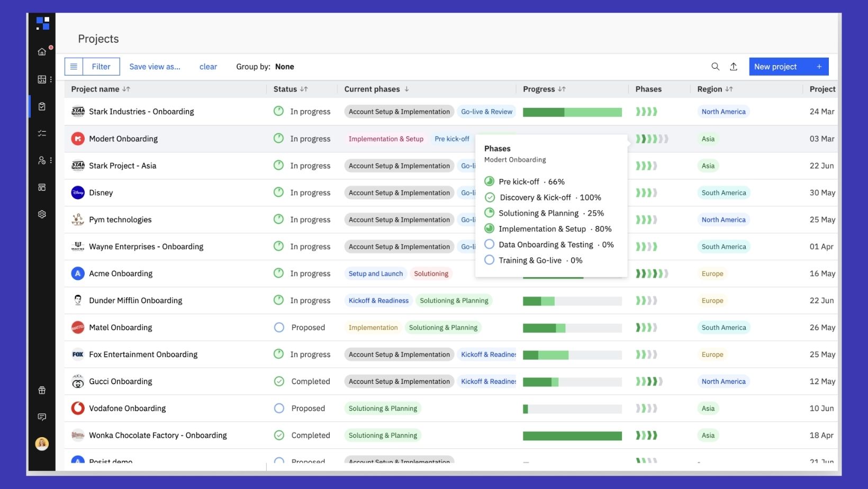Expand more options beside dashboard sidebar icon
Viewport: 868px width, 489px height.
click(51, 79)
